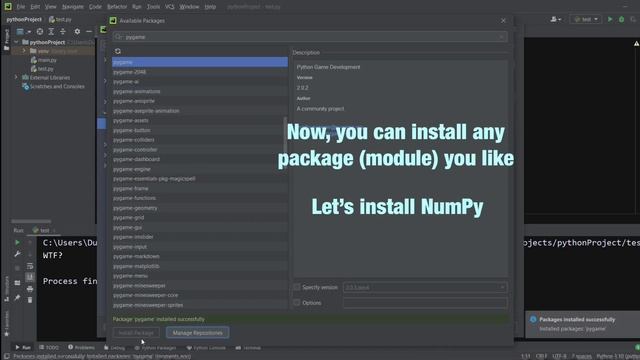
Task: Open the TODO tool window tab
Action: (x=49, y=348)
